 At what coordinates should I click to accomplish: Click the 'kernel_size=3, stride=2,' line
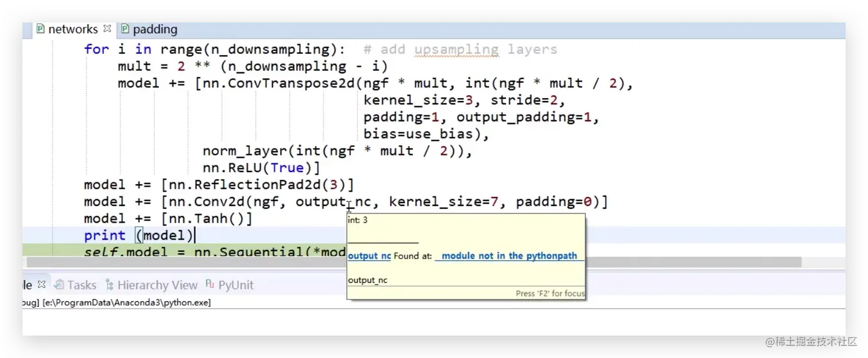[464, 100]
